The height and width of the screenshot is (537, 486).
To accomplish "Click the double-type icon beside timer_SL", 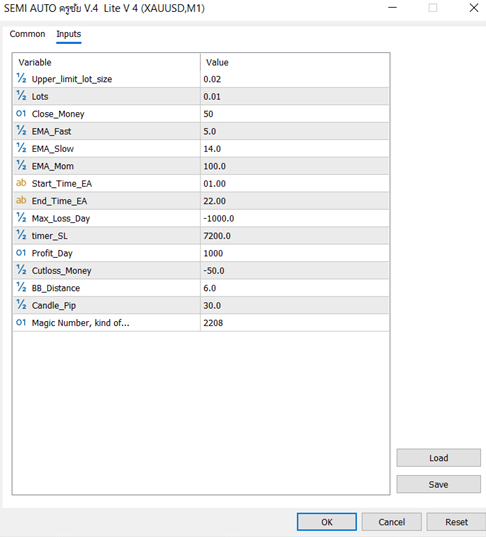I will [x=21, y=235].
